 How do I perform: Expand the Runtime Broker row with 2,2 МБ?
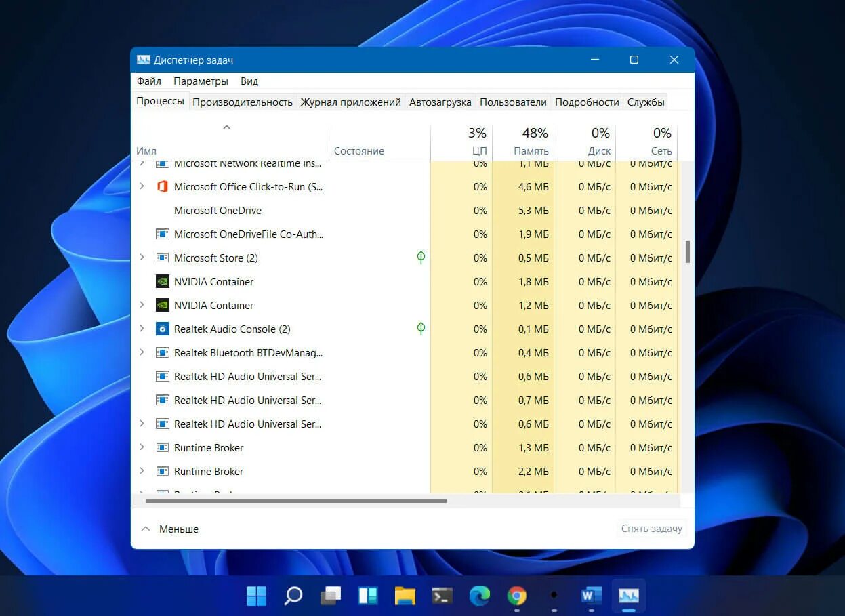142,470
